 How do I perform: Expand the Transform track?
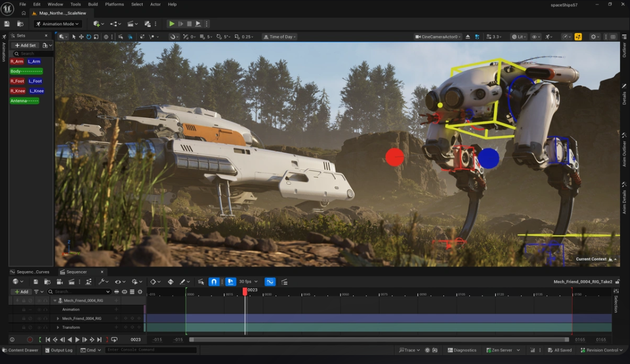tap(58, 328)
